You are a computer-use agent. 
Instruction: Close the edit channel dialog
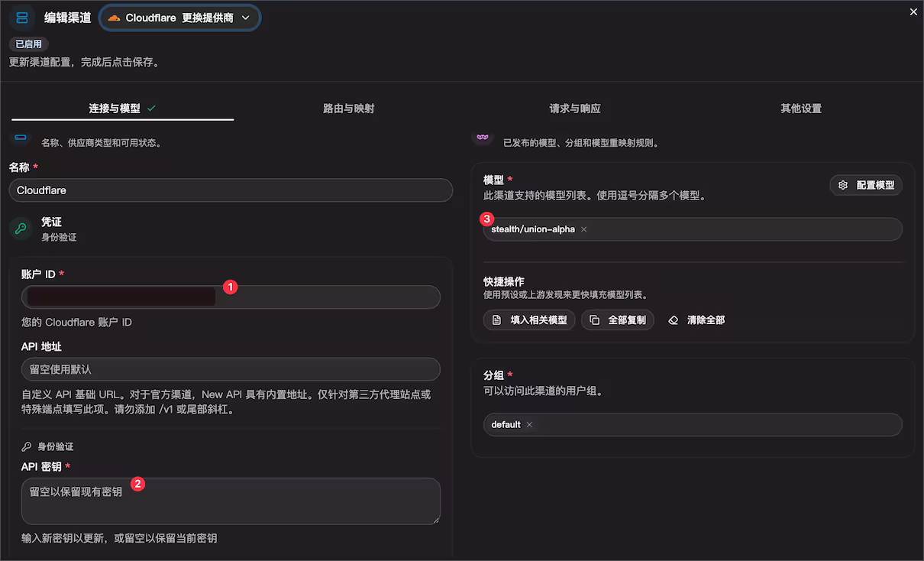[913, 11]
